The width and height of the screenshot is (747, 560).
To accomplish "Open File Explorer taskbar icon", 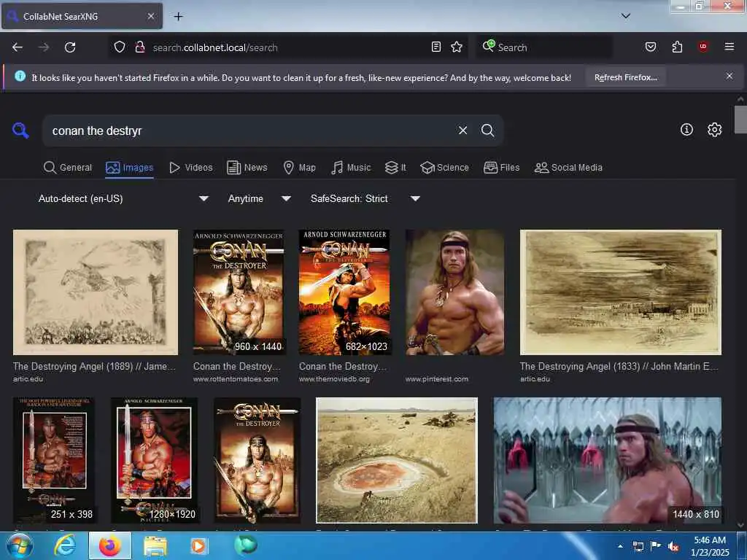I will [155, 545].
